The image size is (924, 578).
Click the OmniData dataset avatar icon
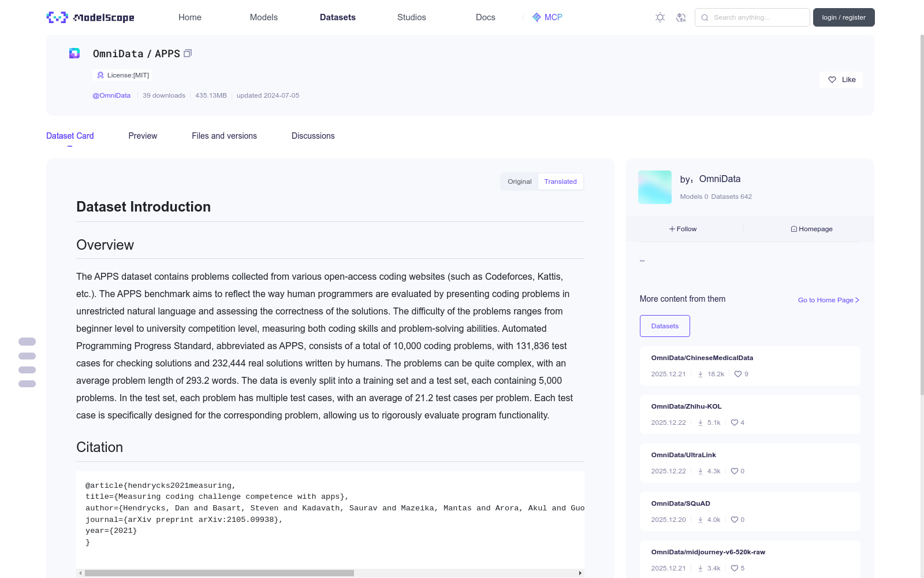coord(74,53)
